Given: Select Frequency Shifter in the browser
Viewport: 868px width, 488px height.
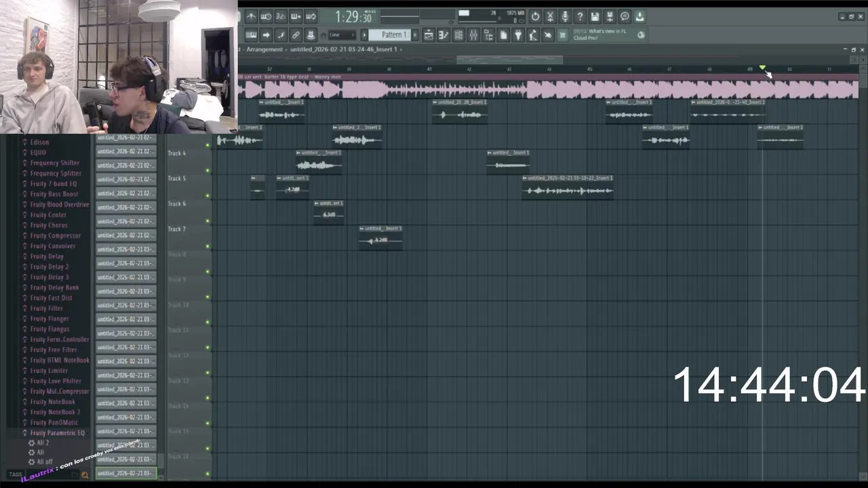Looking at the screenshot, I should pyautogui.click(x=54, y=163).
